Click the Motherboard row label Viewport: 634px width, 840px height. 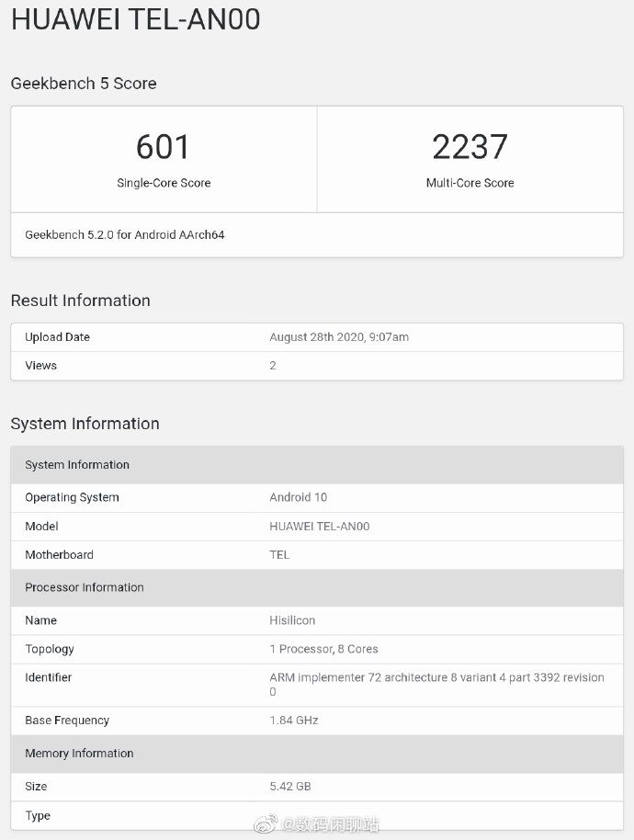pyautogui.click(x=59, y=554)
